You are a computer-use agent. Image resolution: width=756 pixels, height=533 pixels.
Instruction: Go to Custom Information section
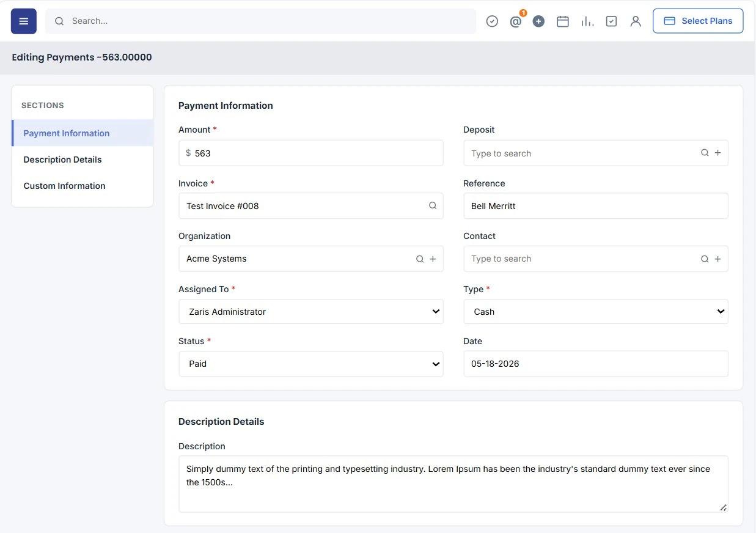[x=83, y=186]
